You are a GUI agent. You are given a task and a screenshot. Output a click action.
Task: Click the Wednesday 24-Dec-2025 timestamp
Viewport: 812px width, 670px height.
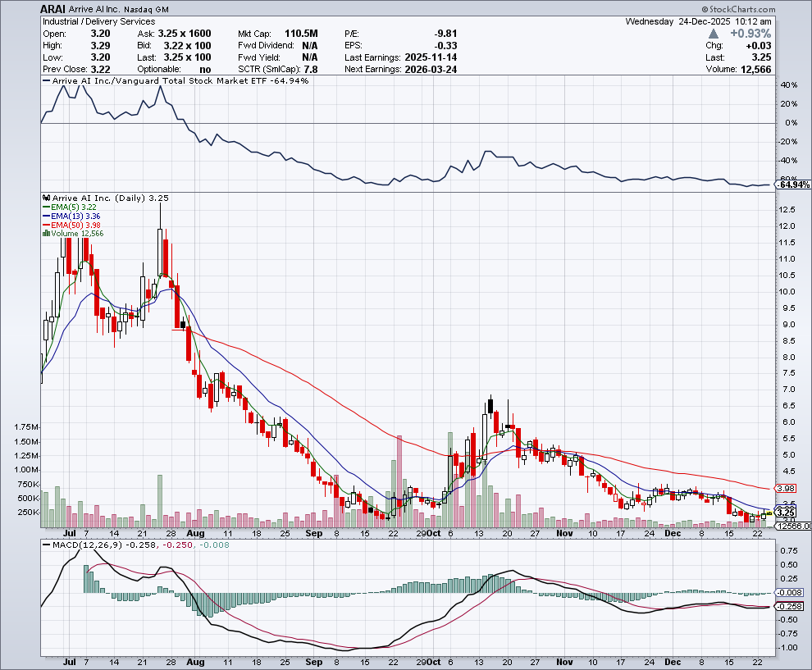click(x=699, y=22)
